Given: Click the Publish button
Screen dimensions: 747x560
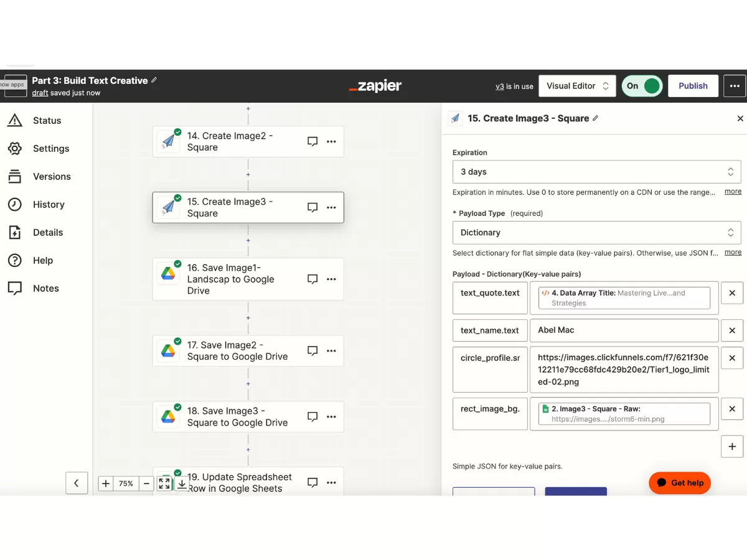Looking at the screenshot, I should tap(693, 86).
